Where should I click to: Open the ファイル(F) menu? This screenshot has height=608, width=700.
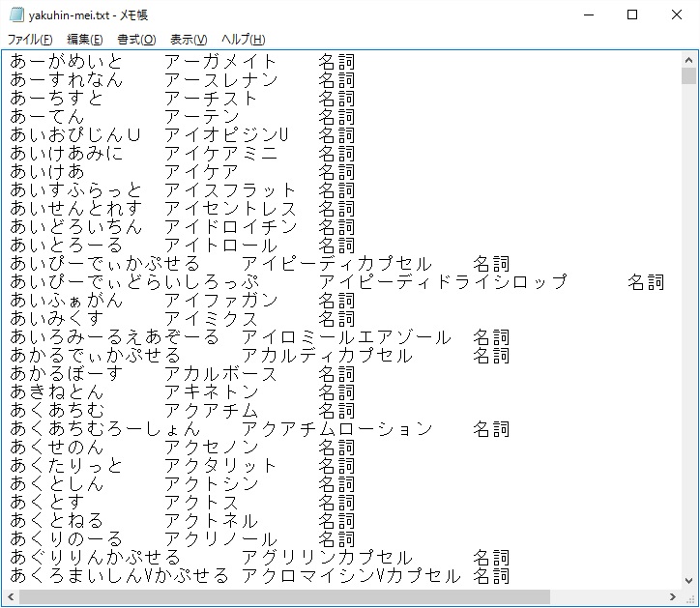pos(30,40)
